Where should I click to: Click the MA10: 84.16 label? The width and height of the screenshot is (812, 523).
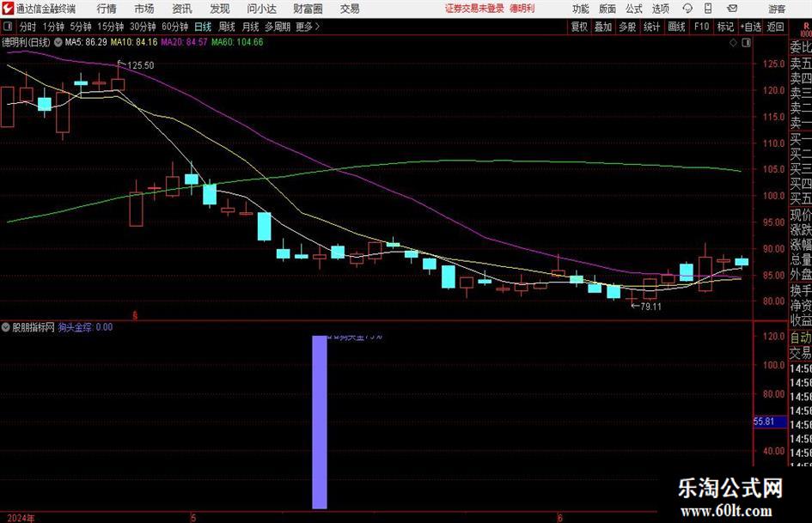[x=134, y=42]
